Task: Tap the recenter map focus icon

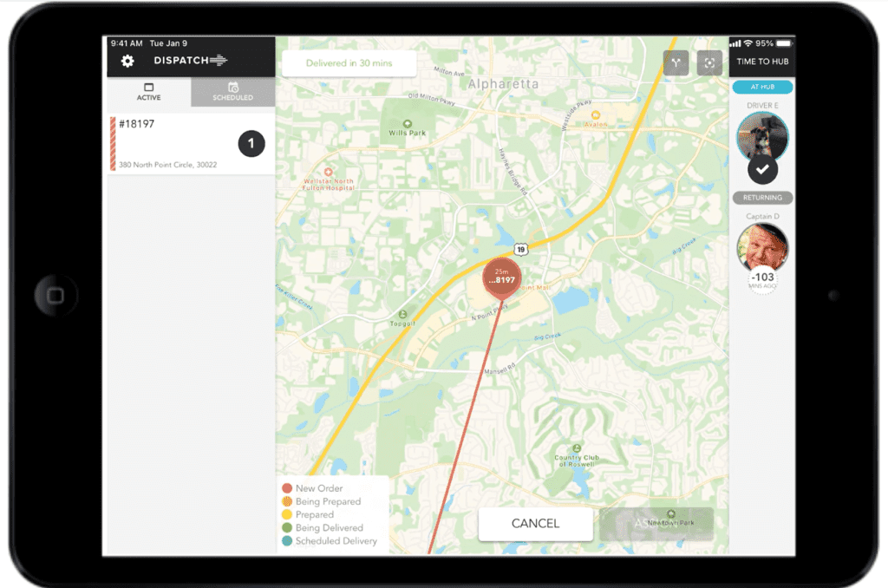Action: (709, 62)
